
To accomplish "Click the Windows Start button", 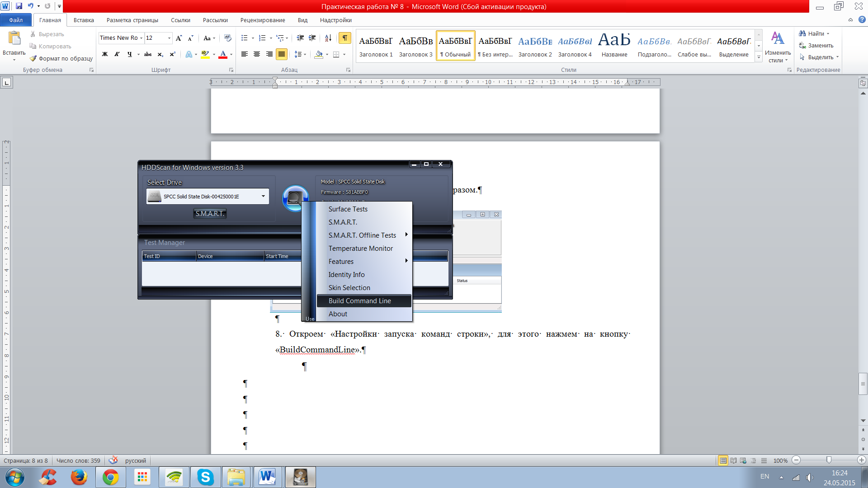I will pos(14,477).
